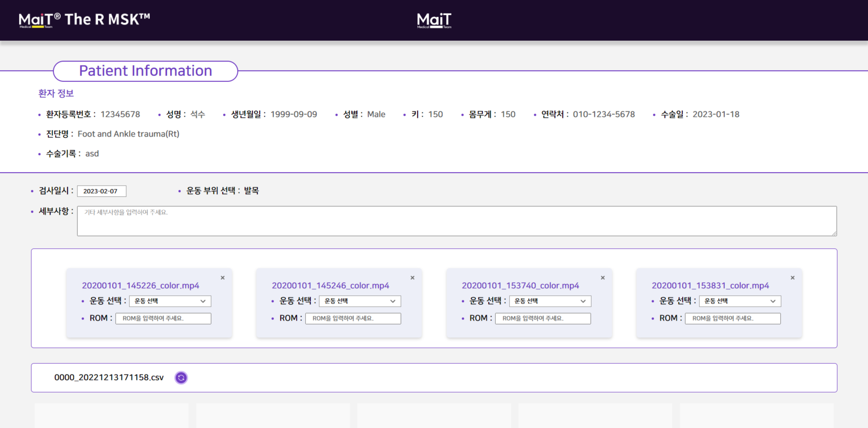The height and width of the screenshot is (428, 868).
Task: Remove the 20200101_153831_color.mp4 card
Action: [x=792, y=277]
